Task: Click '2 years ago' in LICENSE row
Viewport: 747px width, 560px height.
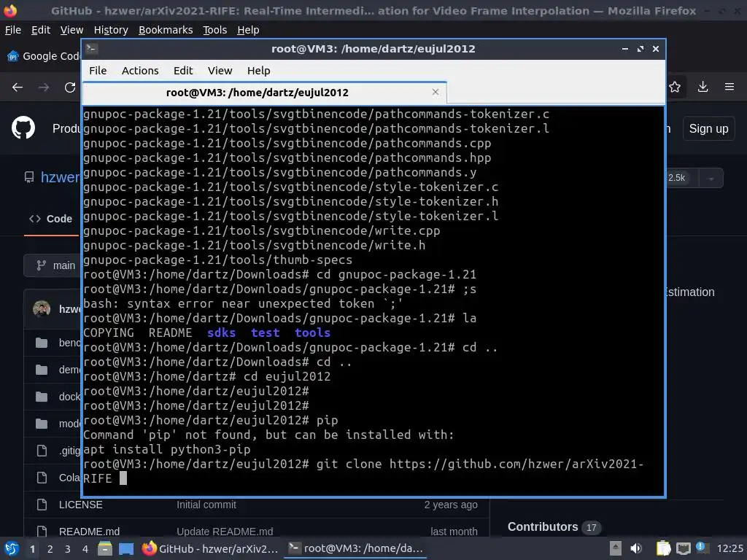Action: [x=451, y=505]
